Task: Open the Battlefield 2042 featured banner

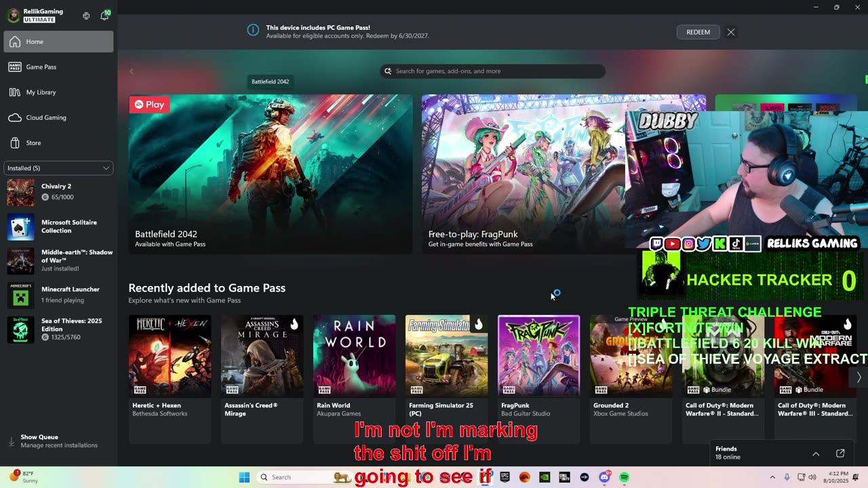Action: 271,174
